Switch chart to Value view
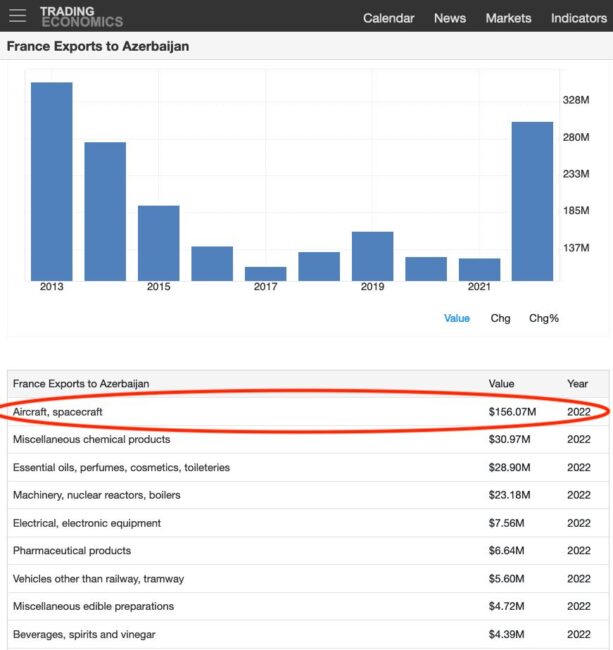The height and width of the screenshot is (650, 613). (456, 318)
